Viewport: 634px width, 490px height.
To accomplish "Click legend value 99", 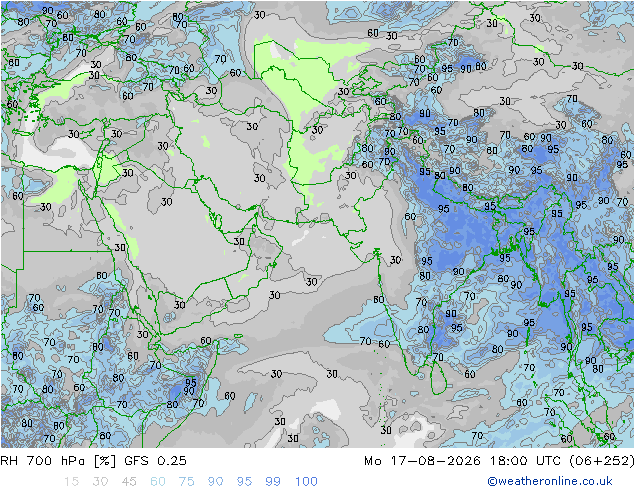I will [273, 481].
